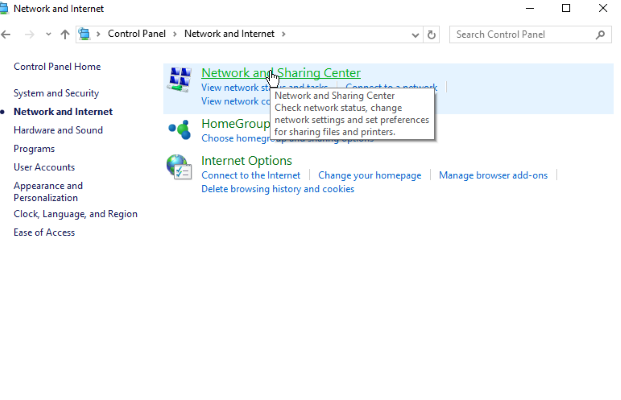Image resolution: width=621 pixels, height=400 pixels.
Task: Open Programs category
Action: [34, 149]
